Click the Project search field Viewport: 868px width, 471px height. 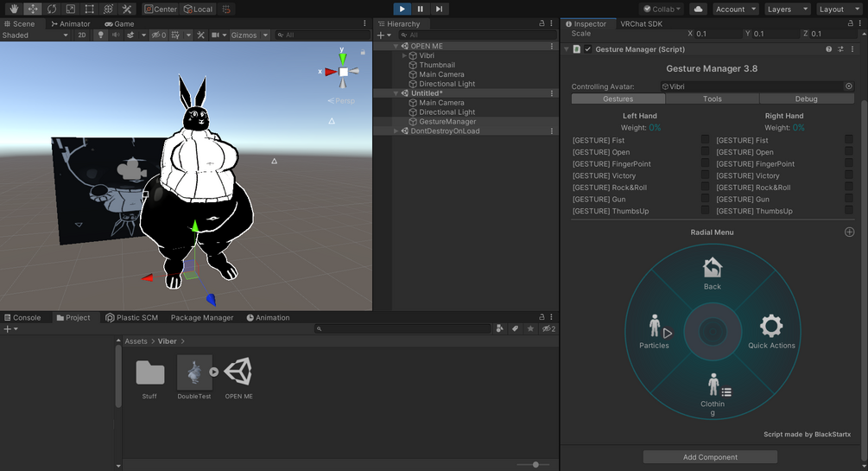[402, 328]
